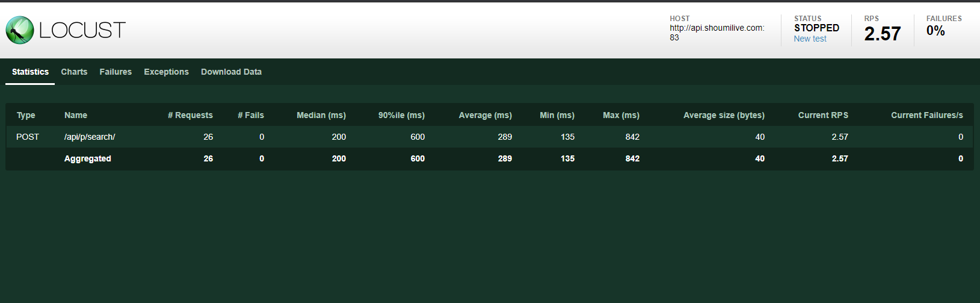This screenshot has width=980, height=303.
Task: Click max value 842 in POST row
Action: pyautogui.click(x=632, y=137)
